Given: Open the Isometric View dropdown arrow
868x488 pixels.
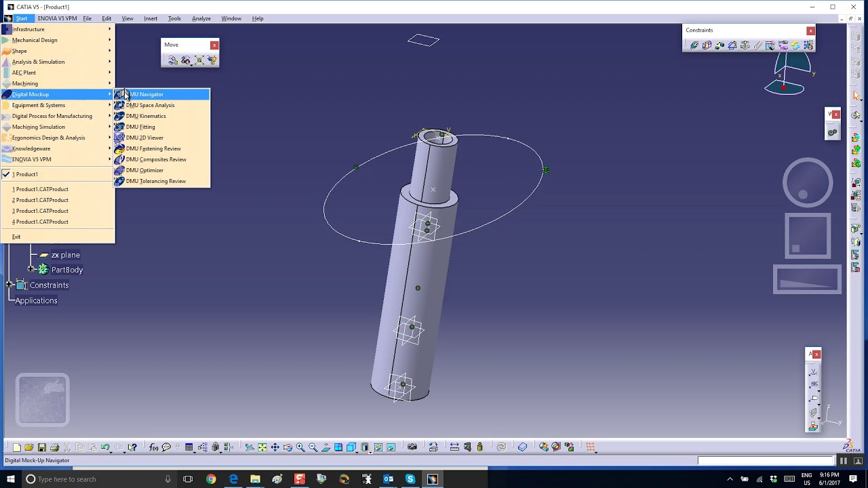Looking at the screenshot, I should pyautogui.click(x=357, y=451).
